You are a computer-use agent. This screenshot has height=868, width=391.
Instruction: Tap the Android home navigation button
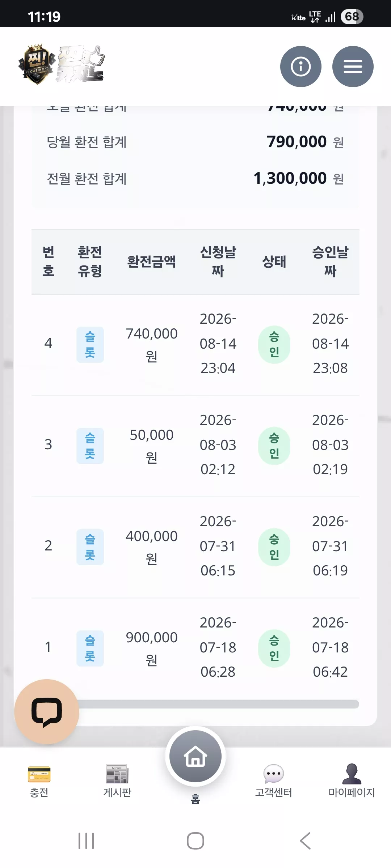pos(195,841)
